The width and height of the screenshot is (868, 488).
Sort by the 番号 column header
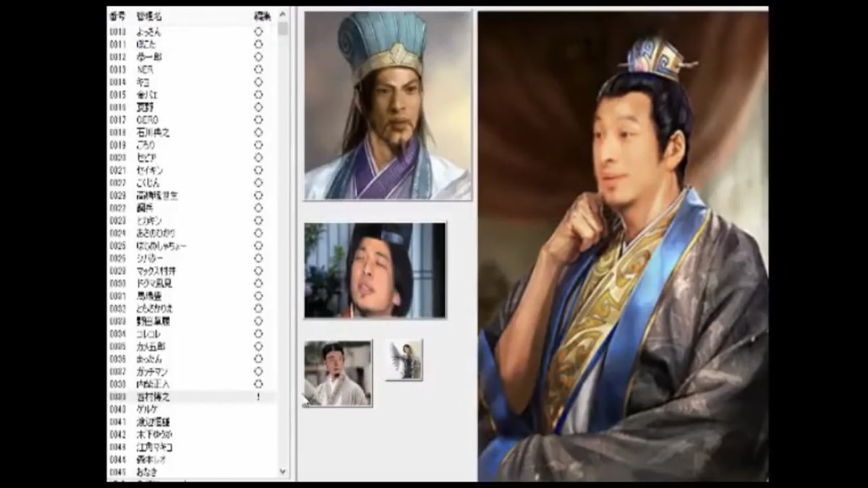point(117,15)
